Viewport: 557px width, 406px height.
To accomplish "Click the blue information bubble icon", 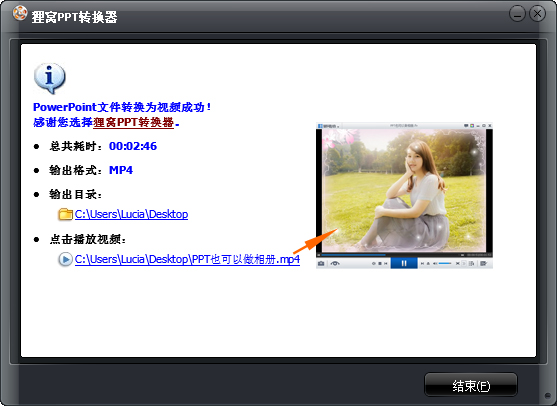I will click(49, 79).
